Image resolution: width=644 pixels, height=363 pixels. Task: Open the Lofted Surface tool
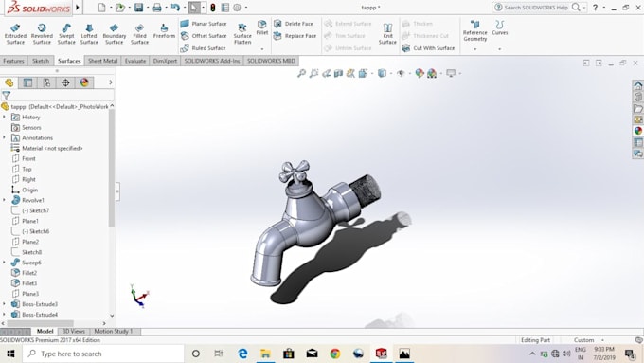(89, 34)
